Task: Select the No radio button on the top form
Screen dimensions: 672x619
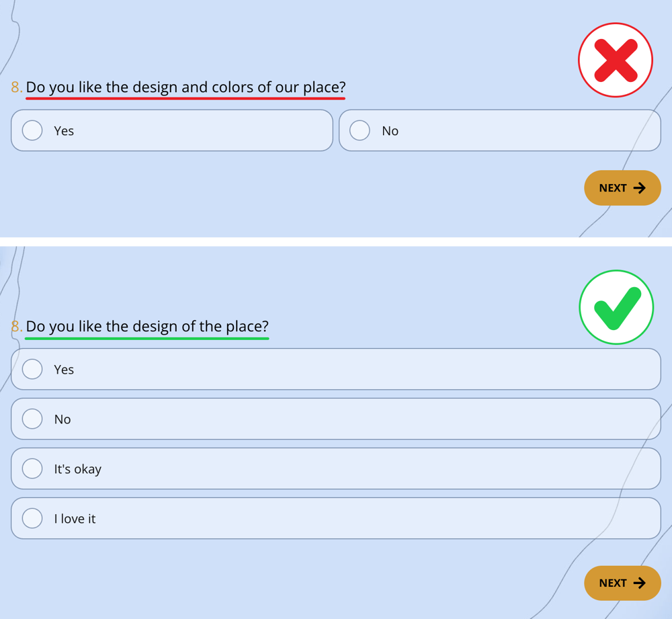Action: pyautogui.click(x=360, y=130)
